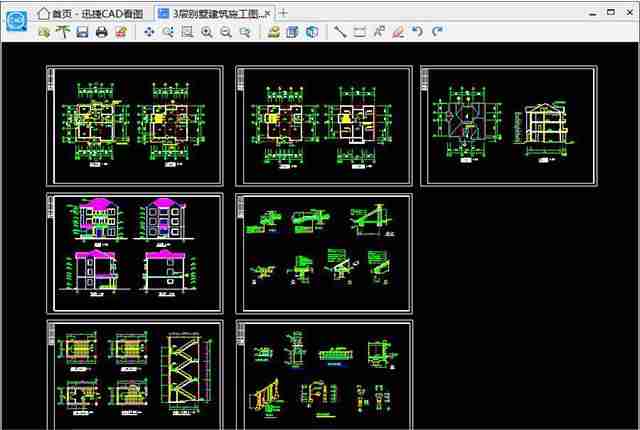The image size is (640, 430).
Task: Select the pencil markup tool
Action: pos(398,31)
